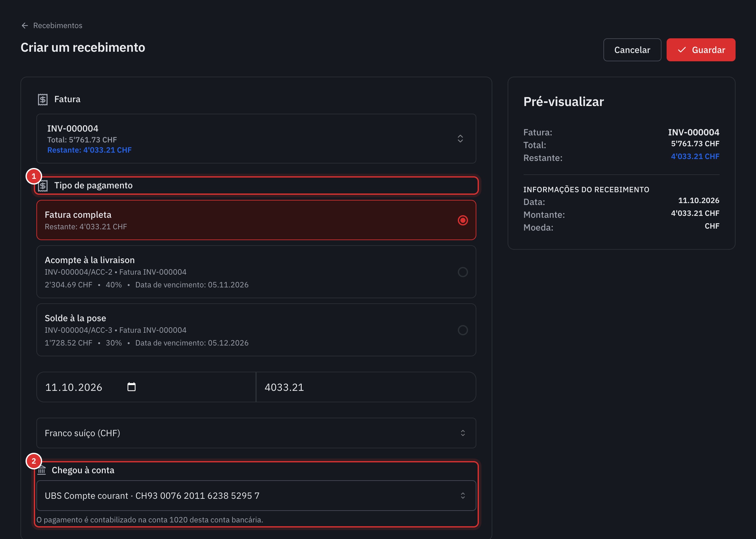Save the receipt with Guardar
This screenshot has height=539, width=756.
point(700,50)
